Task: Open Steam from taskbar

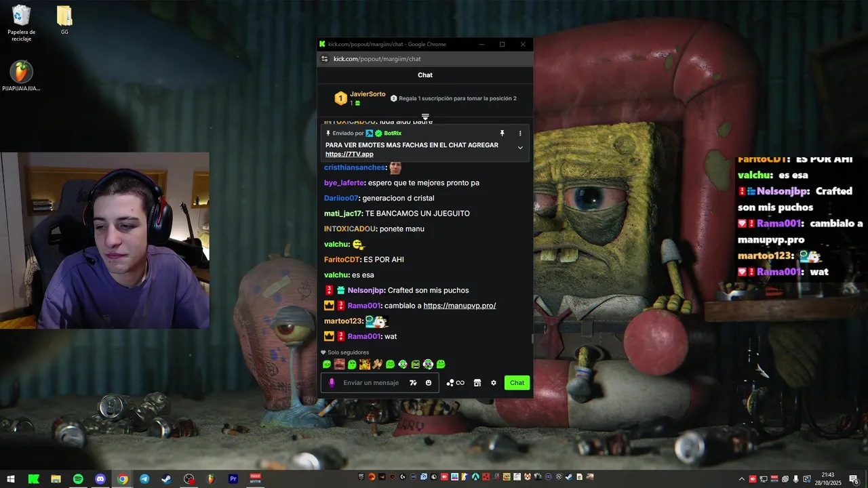Action: (166, 479)
